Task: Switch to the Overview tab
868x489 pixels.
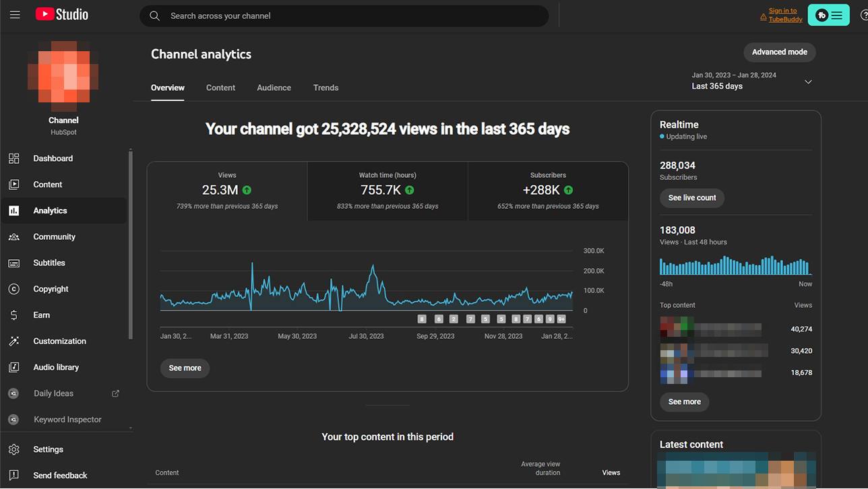Action: 168,88
